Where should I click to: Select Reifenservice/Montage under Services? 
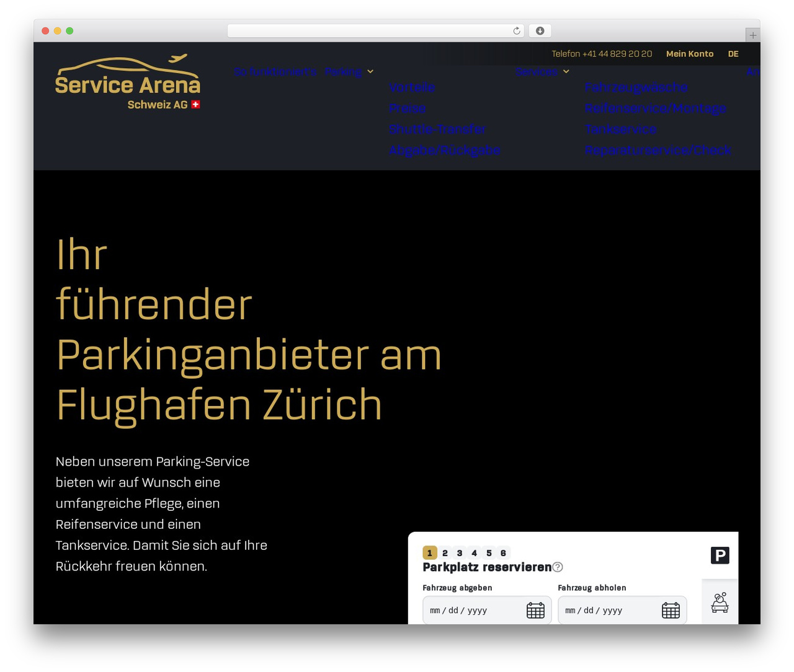click(655, 108)
